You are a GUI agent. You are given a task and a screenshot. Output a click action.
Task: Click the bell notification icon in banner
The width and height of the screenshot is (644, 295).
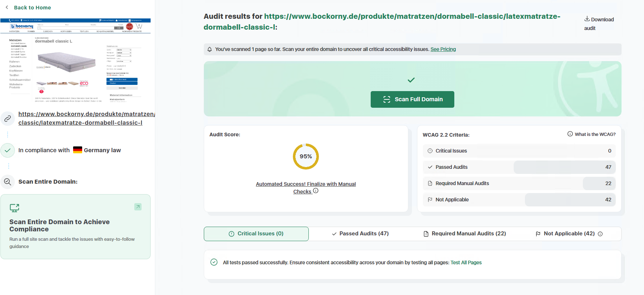210,49
